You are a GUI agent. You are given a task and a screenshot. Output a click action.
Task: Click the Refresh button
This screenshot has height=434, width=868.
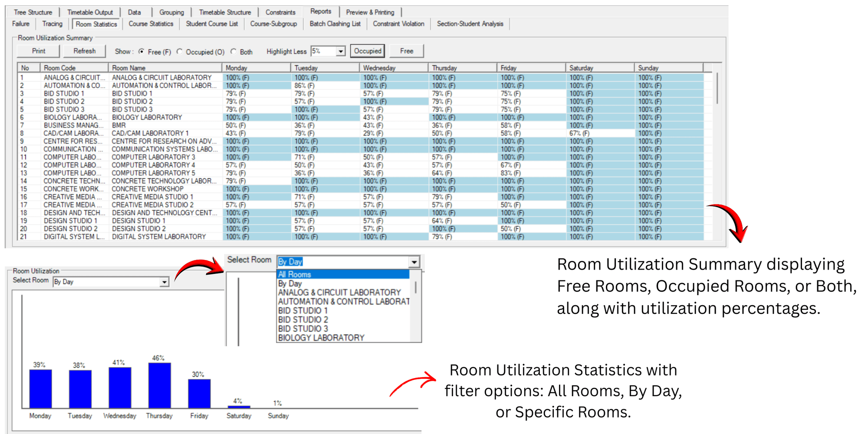84,51
